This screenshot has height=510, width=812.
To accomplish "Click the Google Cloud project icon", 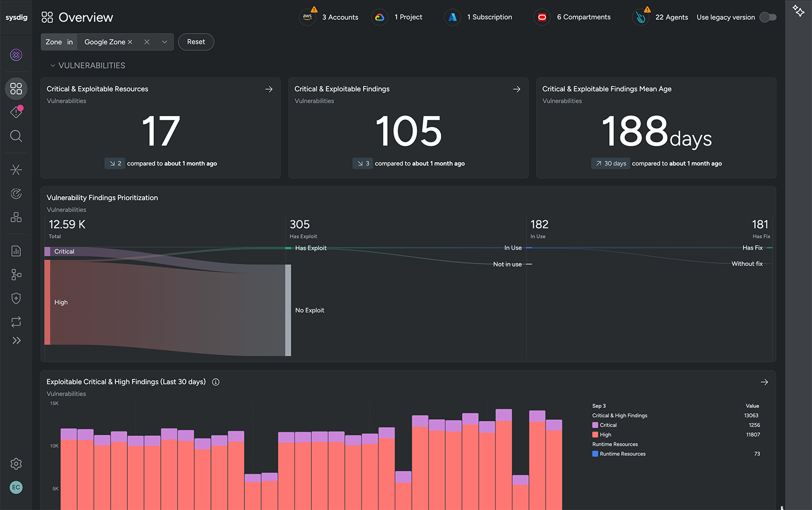I will tap(380, 17).
